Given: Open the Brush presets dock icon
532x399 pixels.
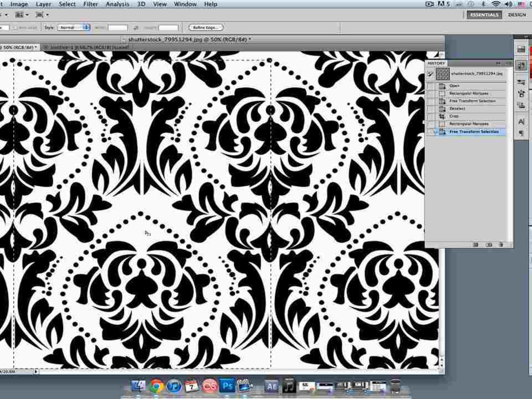Looking at the screenshot, I should 521,82.
